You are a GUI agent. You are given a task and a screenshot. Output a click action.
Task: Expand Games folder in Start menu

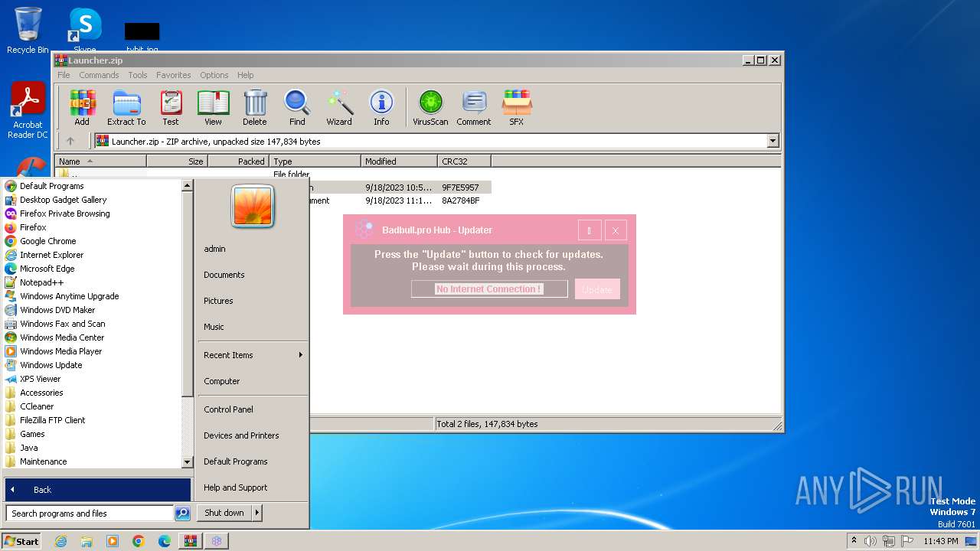pos(32,434)
